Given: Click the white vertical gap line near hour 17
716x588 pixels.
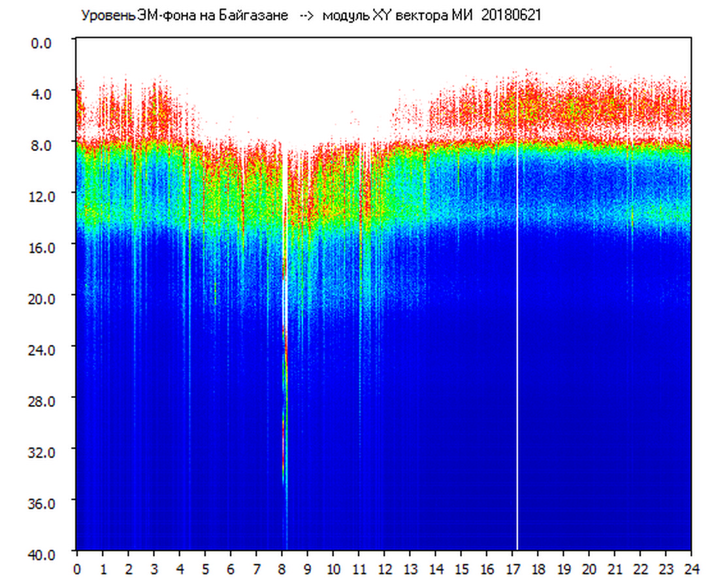Looking at the screenshot, I should [x=517, y=327].
